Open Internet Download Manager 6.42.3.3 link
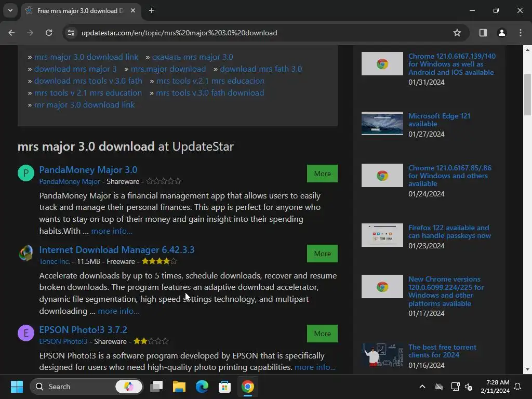The width and height of the screenshot is (532, 399). (x=117, y=250)
